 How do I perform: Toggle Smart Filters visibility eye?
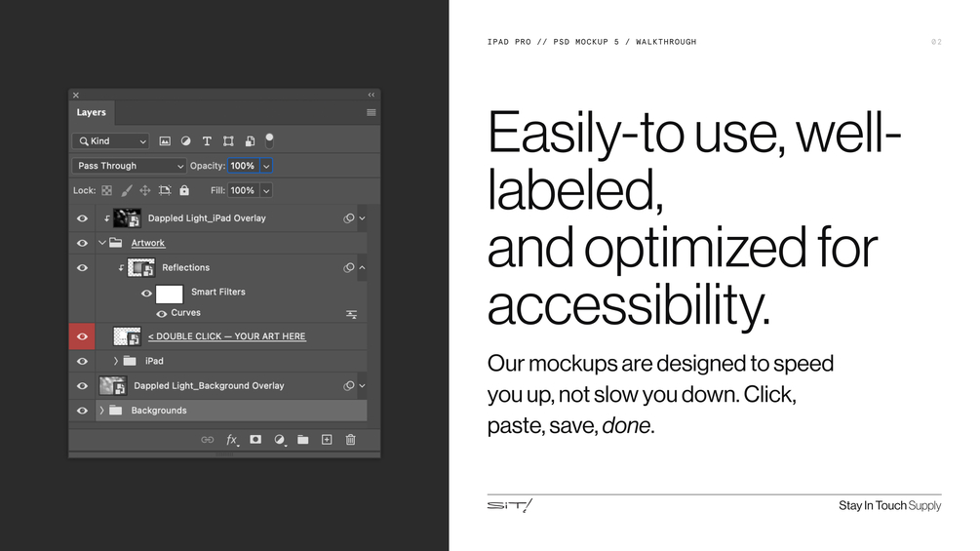tap(147, 293)
